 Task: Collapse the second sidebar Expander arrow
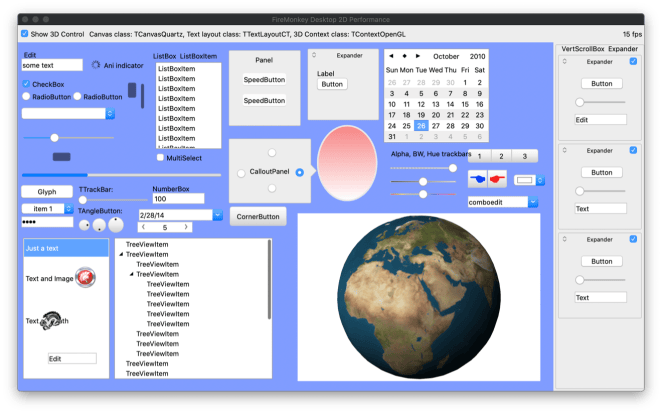click(x=564, y=150)
